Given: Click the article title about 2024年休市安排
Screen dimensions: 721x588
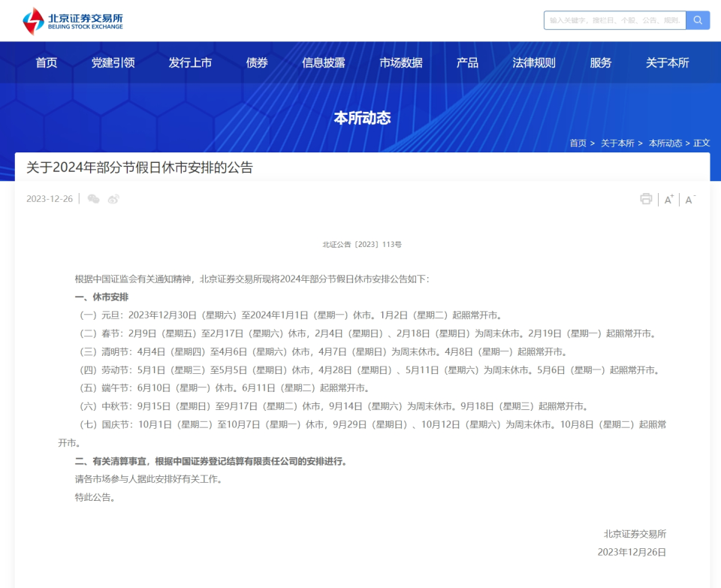Looking at the screenshot, I should pyautogui.click(x=140, y=167).
